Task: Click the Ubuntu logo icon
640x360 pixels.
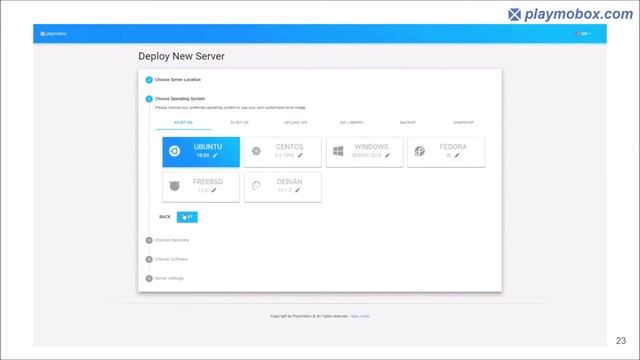Action: click(x=175, y=151)
